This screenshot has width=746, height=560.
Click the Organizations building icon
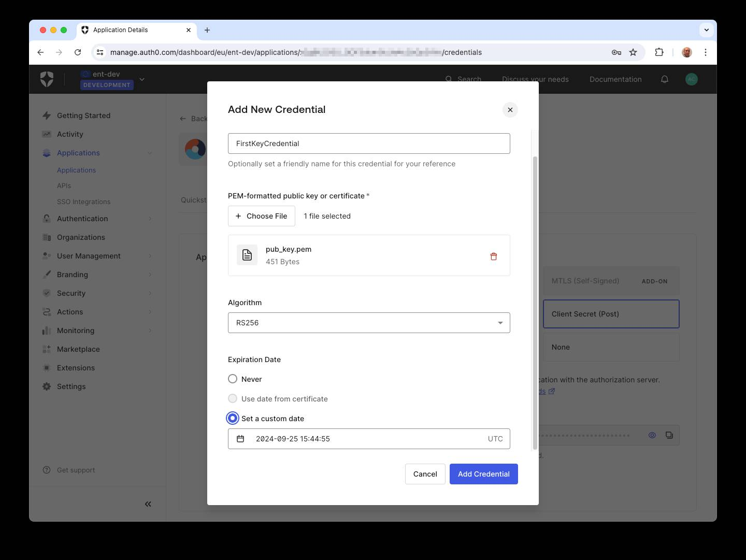47,237
